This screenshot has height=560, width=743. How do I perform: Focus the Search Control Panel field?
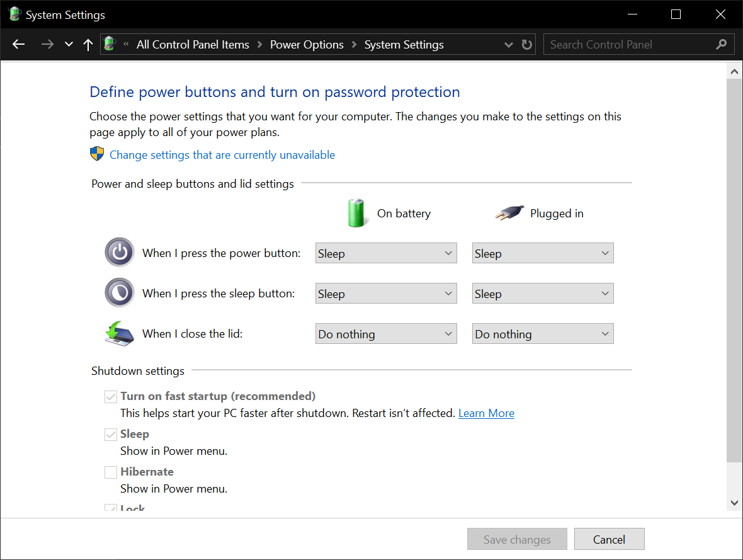[638, 44]
